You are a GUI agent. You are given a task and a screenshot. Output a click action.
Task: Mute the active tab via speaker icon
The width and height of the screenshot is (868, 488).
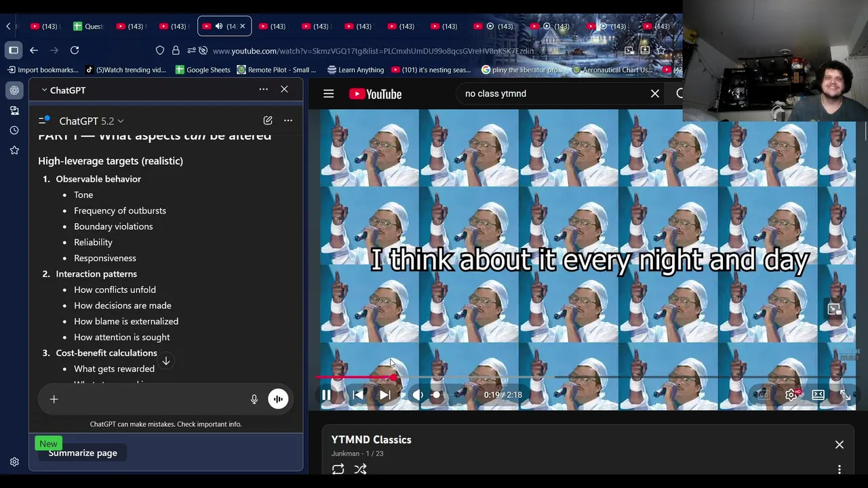pyautogui.click(x=218, y=26)
